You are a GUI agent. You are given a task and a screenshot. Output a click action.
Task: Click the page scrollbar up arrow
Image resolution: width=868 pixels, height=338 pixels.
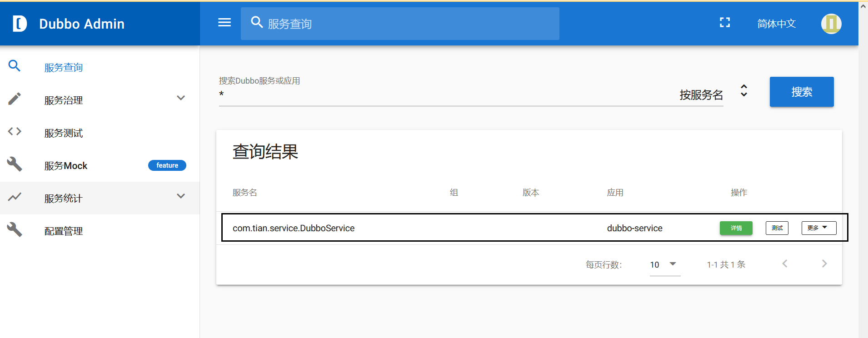[x=863, y=6]
